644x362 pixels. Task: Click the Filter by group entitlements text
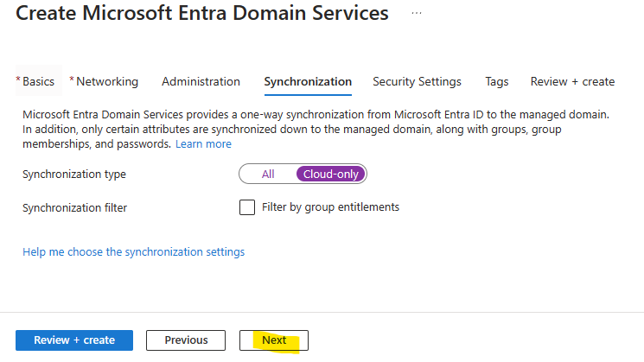pos(330,206)
